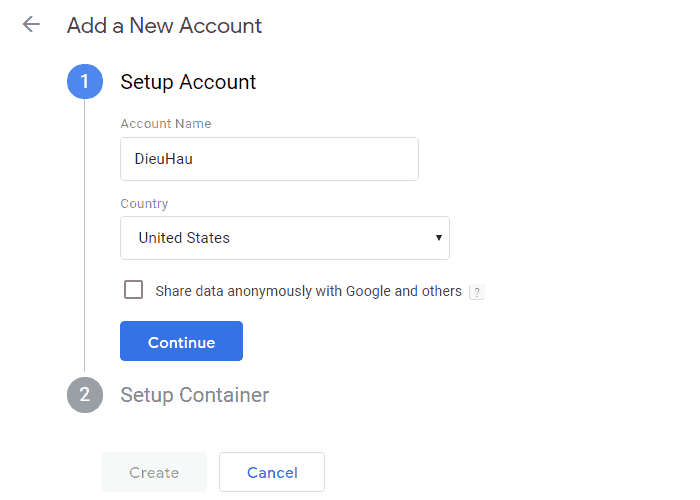Click the 'Share data anonymously with Google' label
The height and width of the screenshot is (500, 700).
coord(308,291)
